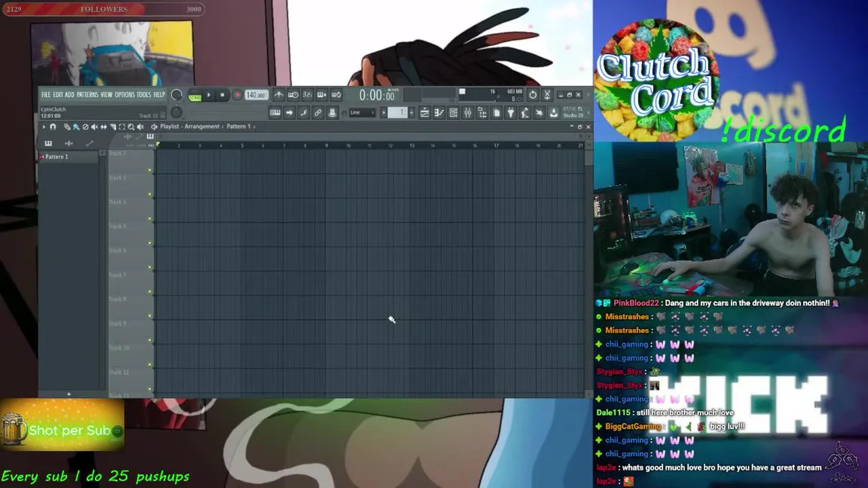Click the stamp/hat icon in toolbar

point(332,112)
